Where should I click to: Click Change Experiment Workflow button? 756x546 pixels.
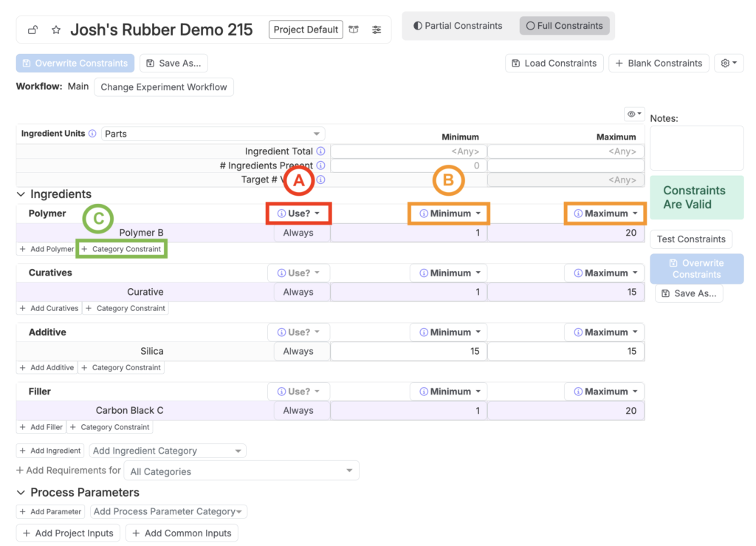(x=164, y=87)
